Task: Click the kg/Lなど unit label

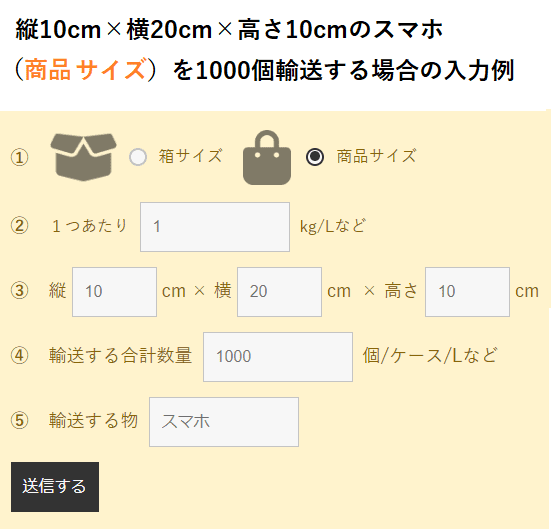Action: 333,226
